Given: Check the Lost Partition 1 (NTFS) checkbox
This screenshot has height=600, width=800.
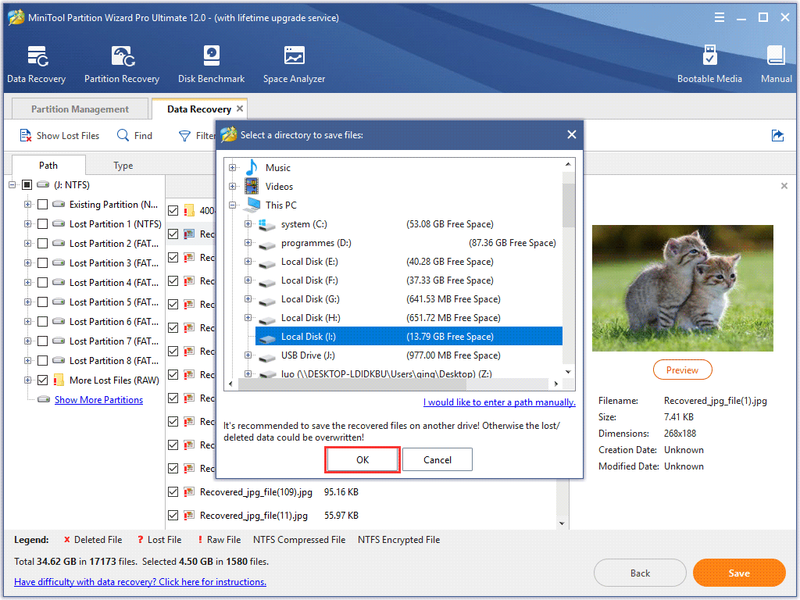Looking at the screenshot, I should [x=43, y=224].
